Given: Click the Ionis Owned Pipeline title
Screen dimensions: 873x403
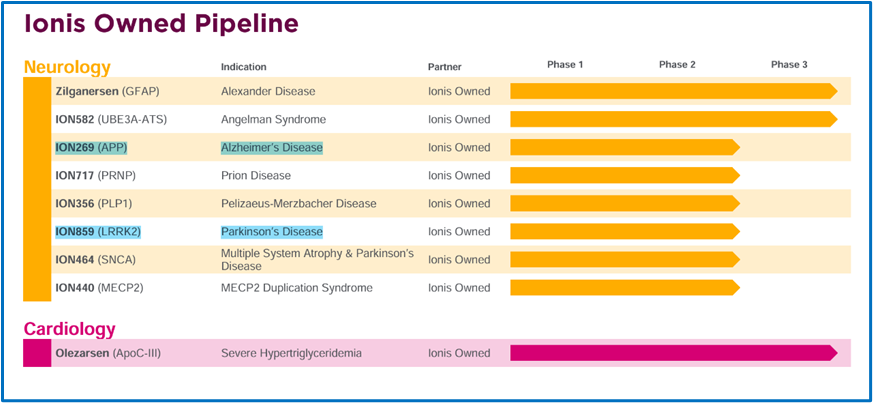Looking at the screenshot, I should 161,24.
